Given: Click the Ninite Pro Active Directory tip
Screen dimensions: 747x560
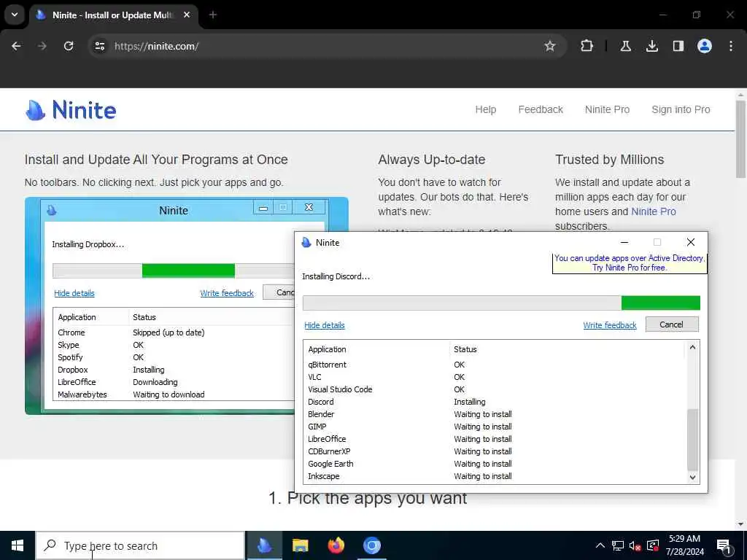Looking at the screenshot, I should [x=630, y=262].
